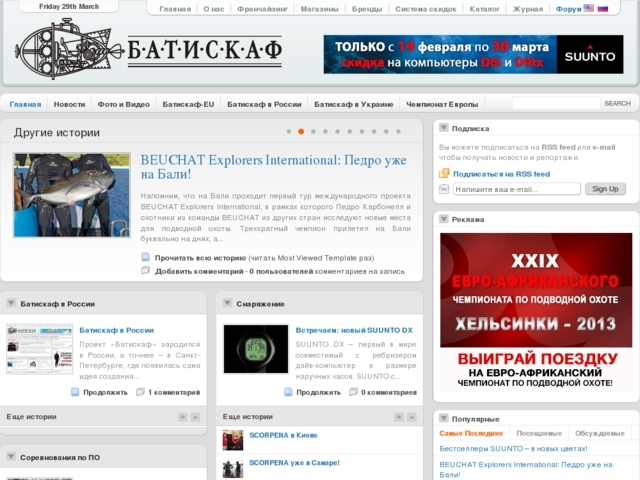This screenshot has width=640, height=480.
Task: Click the RSS feed orange icon
Action: pos(444,173)
